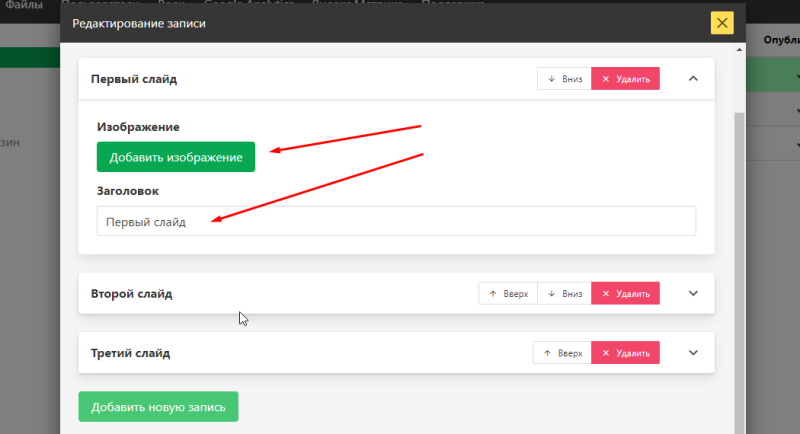
Task: Move the first slide down
Action: (x=564, y=79)
